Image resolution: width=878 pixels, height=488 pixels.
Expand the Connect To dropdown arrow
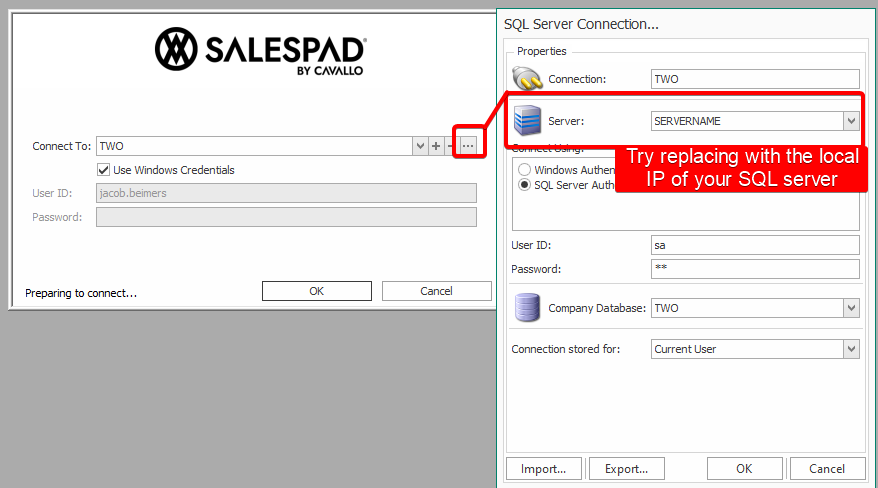(x=420, y=146)
